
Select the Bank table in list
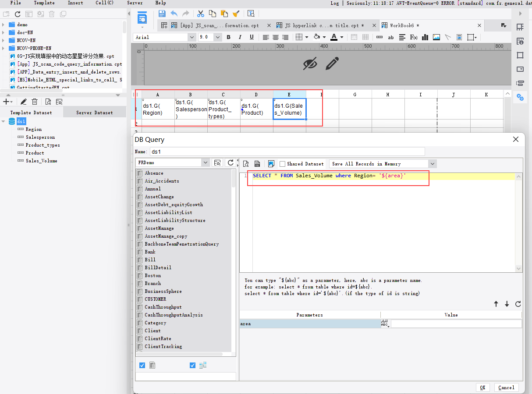point(150,252)
